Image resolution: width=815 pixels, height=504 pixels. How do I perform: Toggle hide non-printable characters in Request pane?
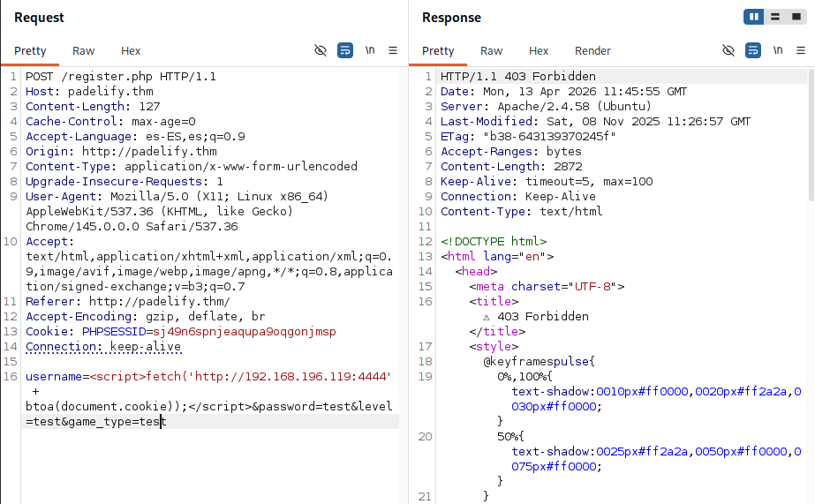321,50
